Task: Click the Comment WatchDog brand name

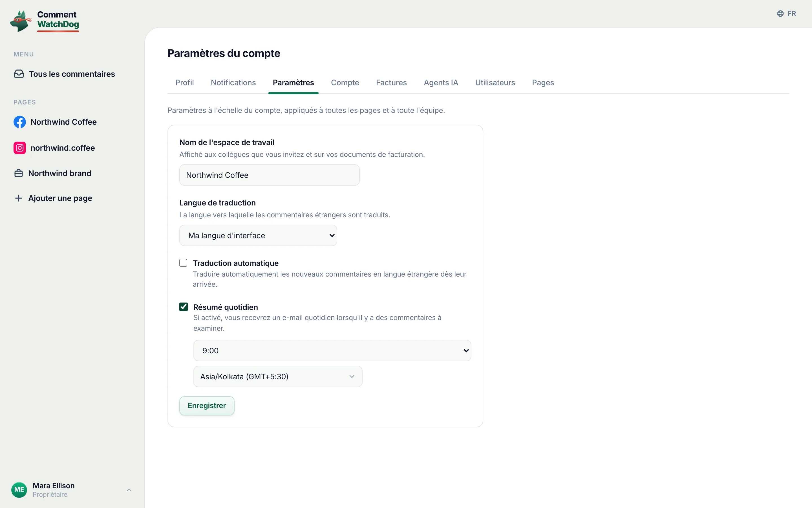Action: [58, 19]
